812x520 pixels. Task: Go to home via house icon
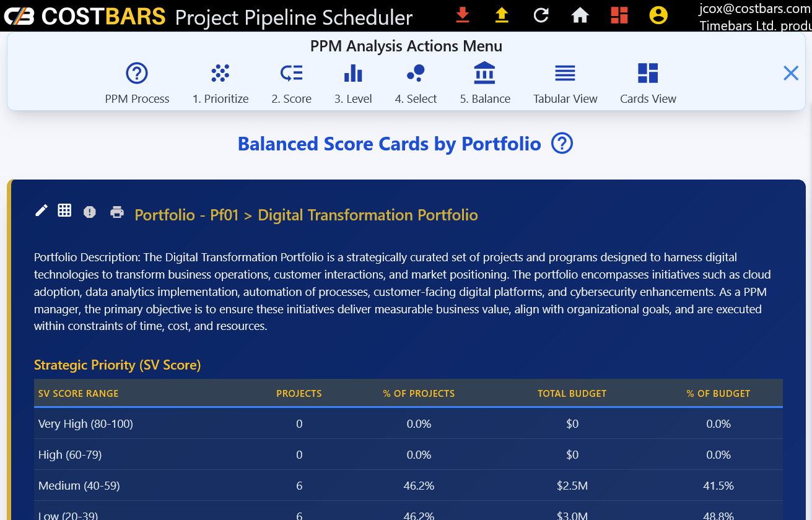tap(580, 15)
